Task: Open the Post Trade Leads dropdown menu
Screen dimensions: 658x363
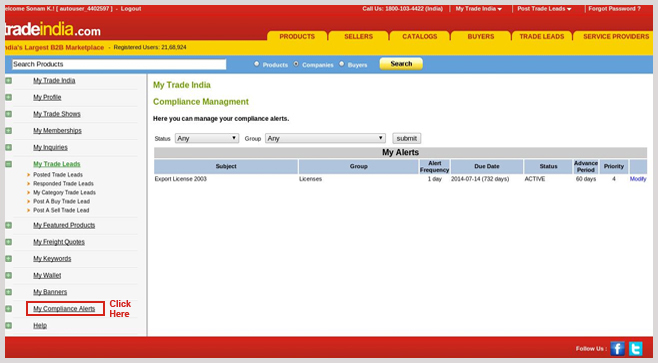Action: (x=544, y=8)
